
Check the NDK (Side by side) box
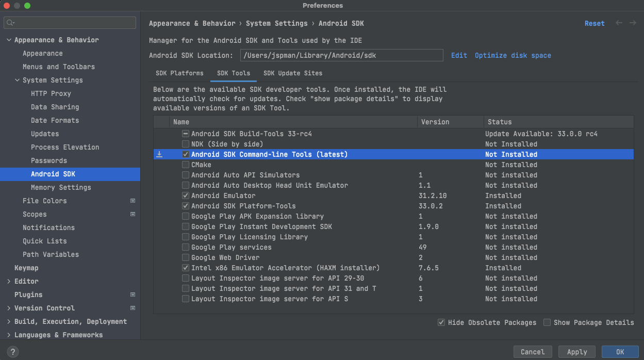(x=186, y=144)
